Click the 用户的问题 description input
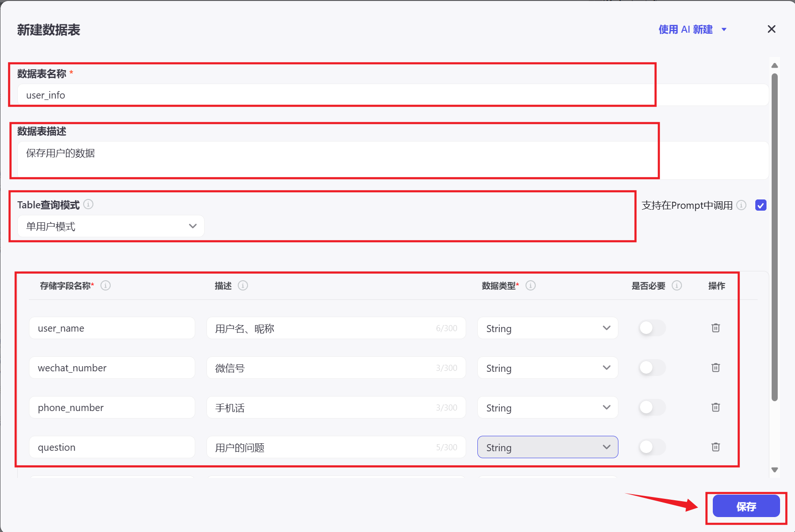 [336, 447]
